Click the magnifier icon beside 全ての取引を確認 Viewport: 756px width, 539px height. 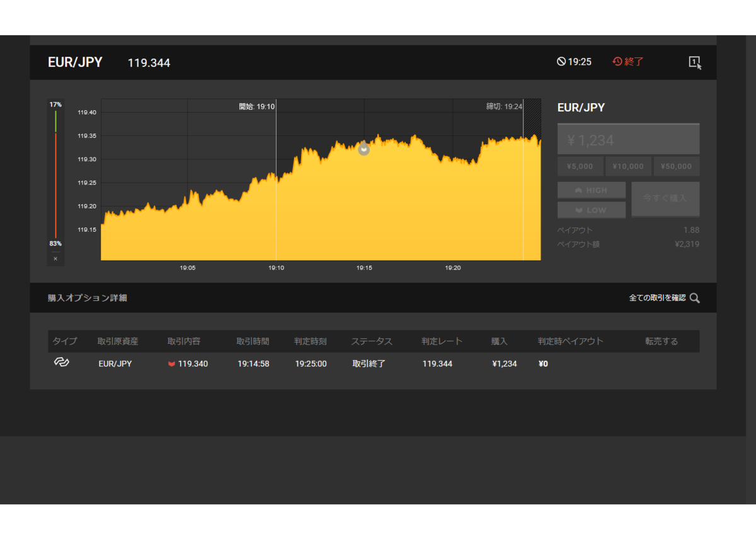pos(694,298)
